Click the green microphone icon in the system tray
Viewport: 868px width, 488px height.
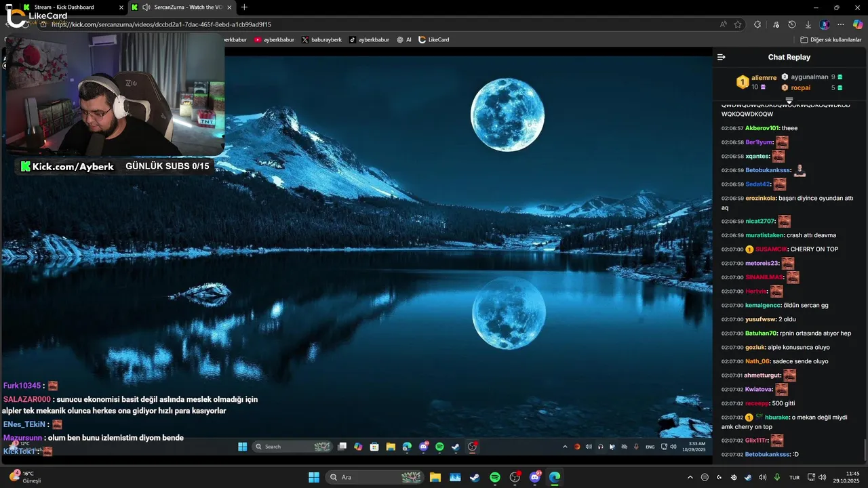(777, 477)
